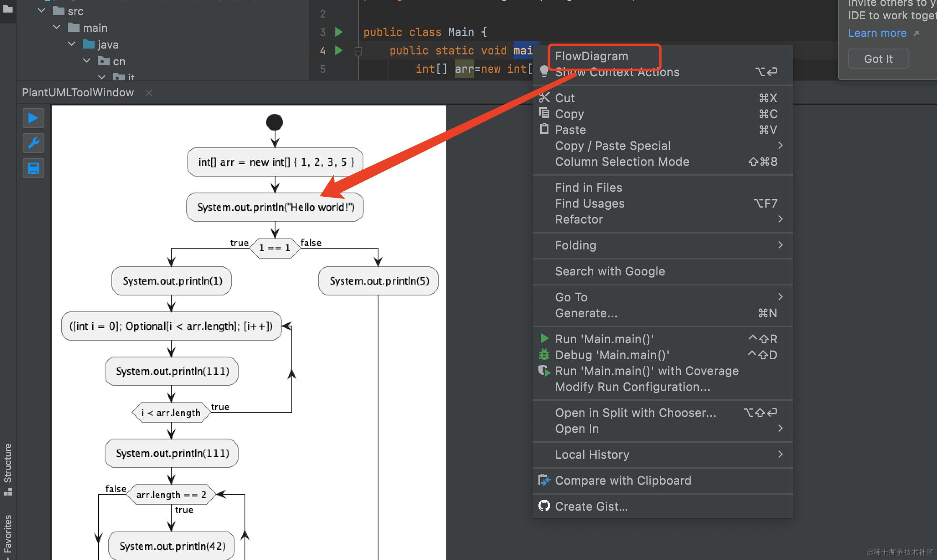
Task: Click the blue play icon in PlantUML toolbar
Action: point(33,118)
